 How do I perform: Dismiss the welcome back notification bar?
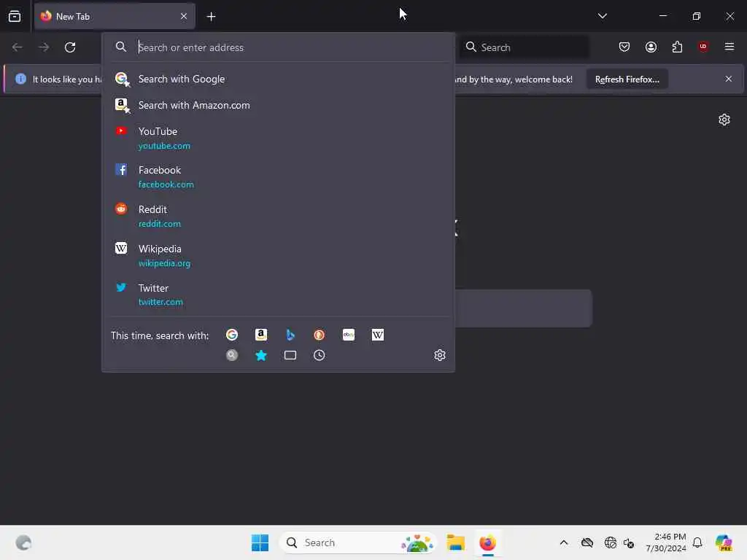(729, 79)
